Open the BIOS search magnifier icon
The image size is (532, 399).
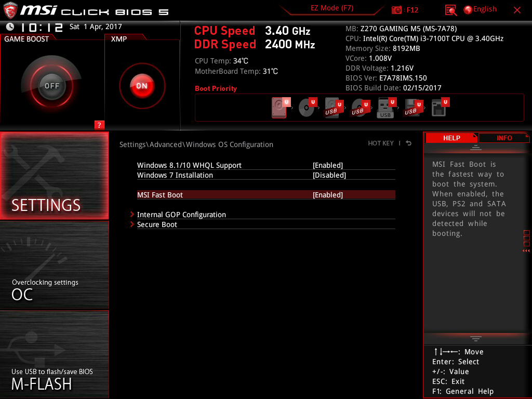(450, 10)
